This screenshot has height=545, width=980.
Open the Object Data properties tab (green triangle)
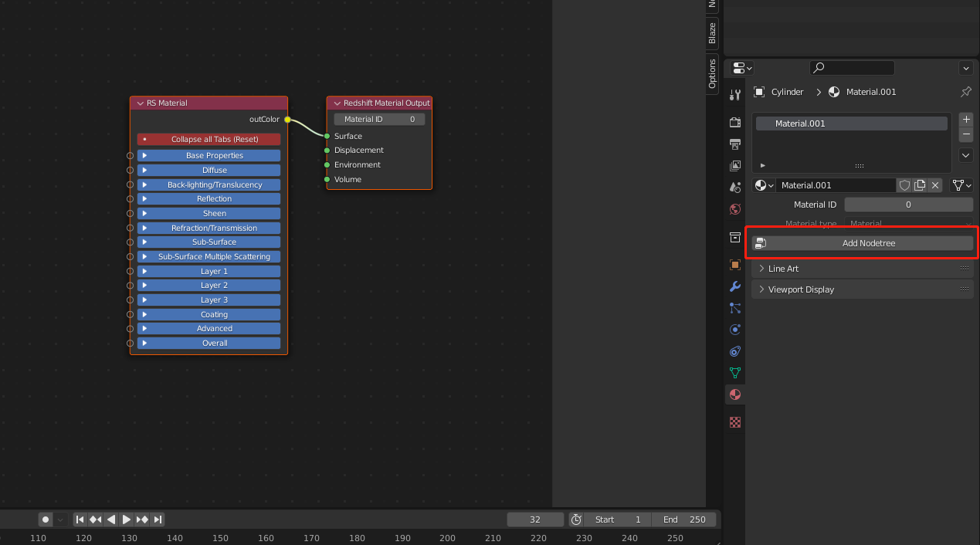(735, 373)
